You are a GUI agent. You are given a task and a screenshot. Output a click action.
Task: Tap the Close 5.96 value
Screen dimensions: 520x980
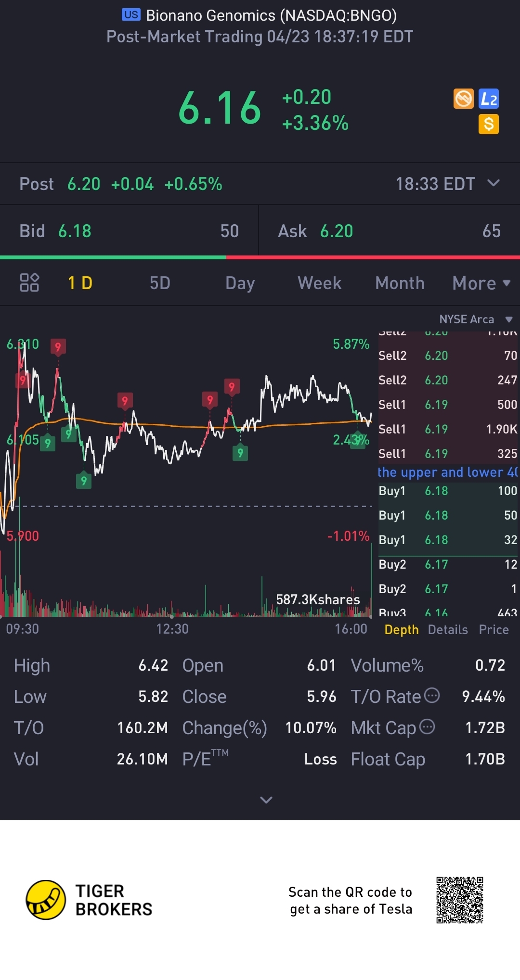pyautogui.click(x=322, y=697)
